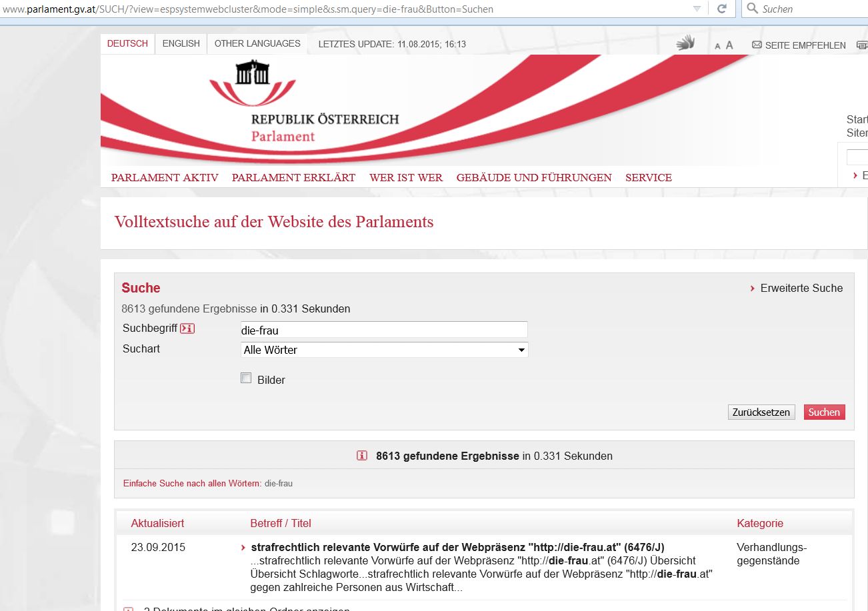
Task: Click the red arrow before the result title
Action: tap(244, 548)
